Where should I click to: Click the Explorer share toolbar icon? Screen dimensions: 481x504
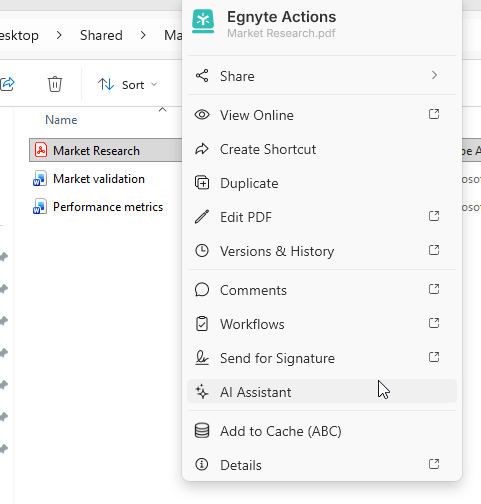[7, 84]
